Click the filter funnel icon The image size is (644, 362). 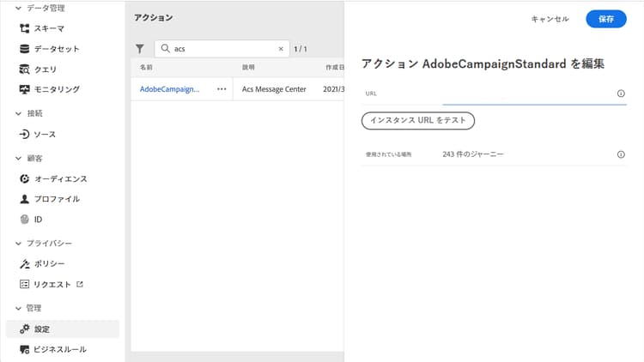click(x=140, y=50)
